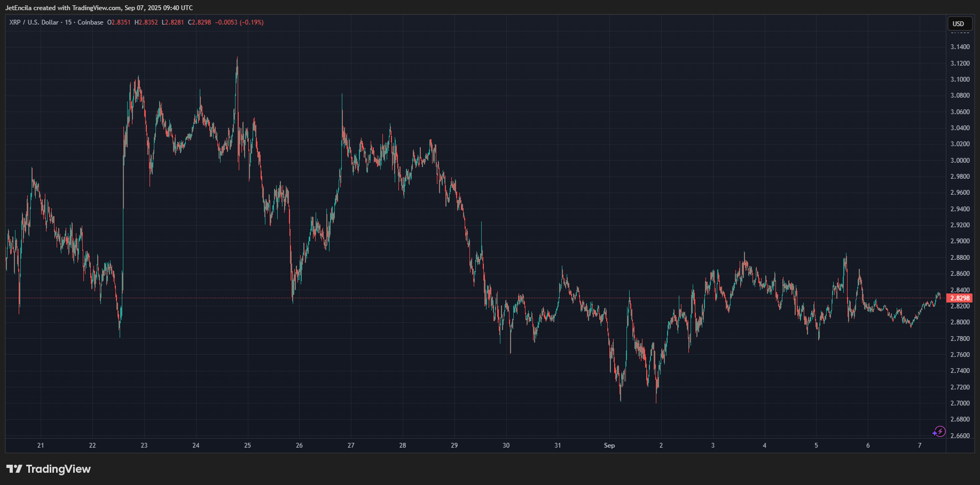Select day 2 on the time axis
Image resolution: width=980 pixels, height=485 pixels.
coord(661,446)
